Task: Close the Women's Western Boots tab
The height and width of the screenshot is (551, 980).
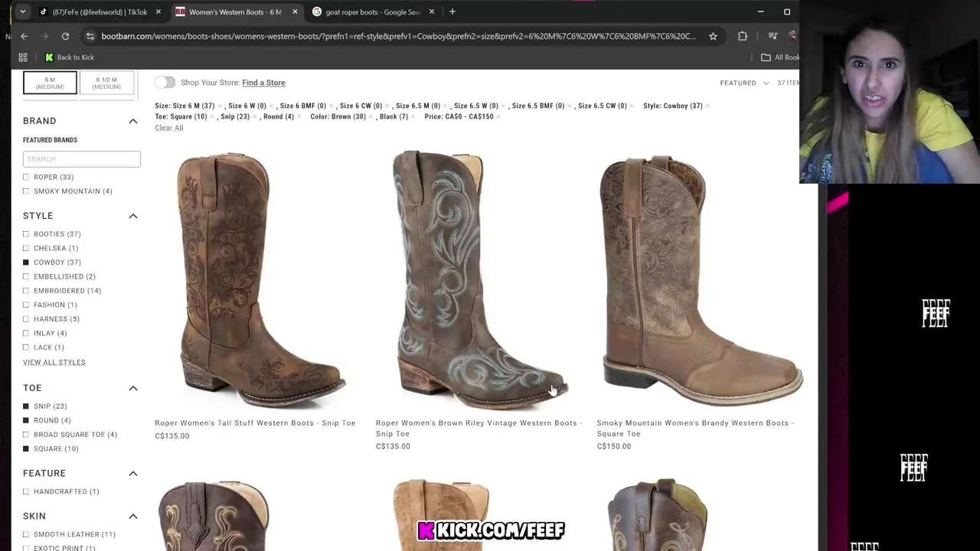Action: point(295,11)
